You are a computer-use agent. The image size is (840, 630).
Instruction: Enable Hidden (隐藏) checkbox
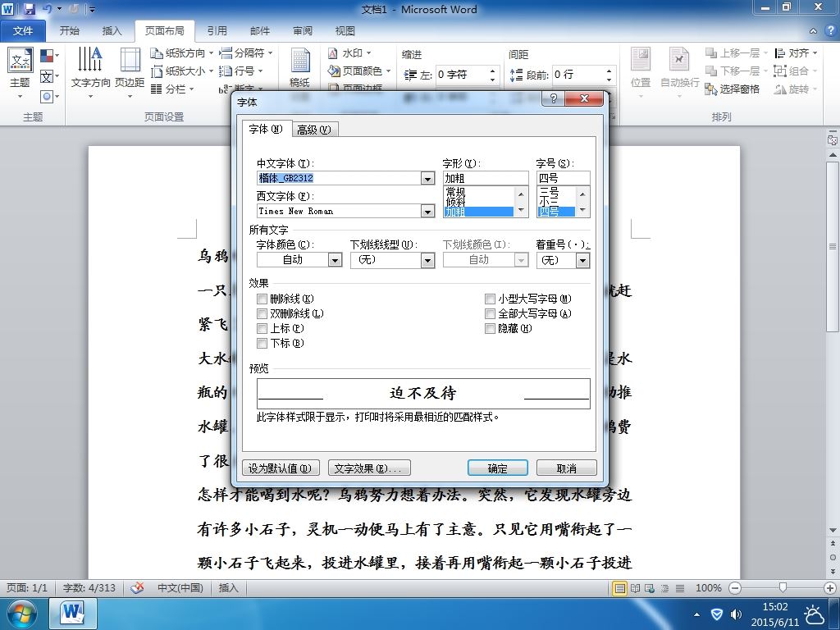[x=490, y=328]
